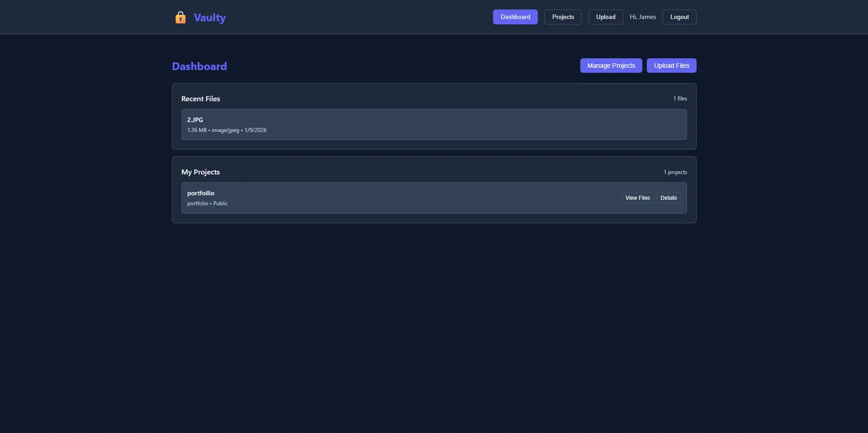Click the "Hi, James" user greeting
Image resolution: width=868 pixels, height=433 pixels.
point(642,17)
